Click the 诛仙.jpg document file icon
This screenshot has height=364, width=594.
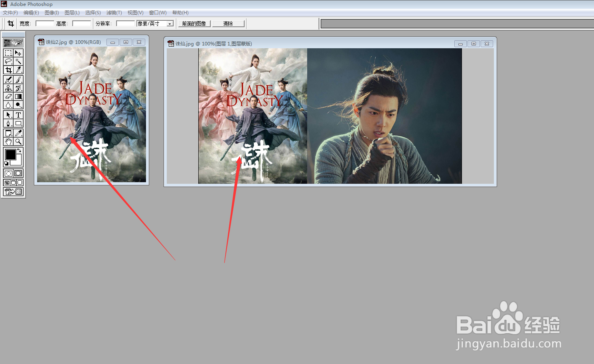pos(171,43)
